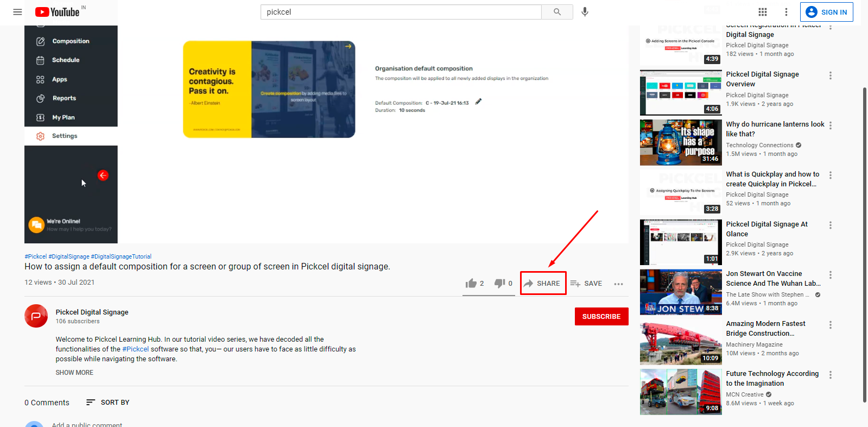Open menu for Amazing Modern Fastest Bridge video
The image size is (868, 427).
point(831,325)
